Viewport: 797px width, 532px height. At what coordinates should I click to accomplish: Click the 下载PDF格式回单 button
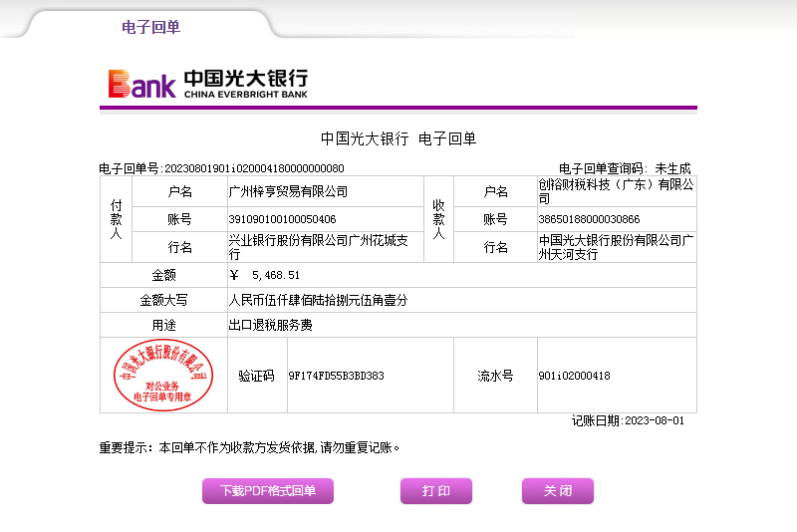coord(268,491)
